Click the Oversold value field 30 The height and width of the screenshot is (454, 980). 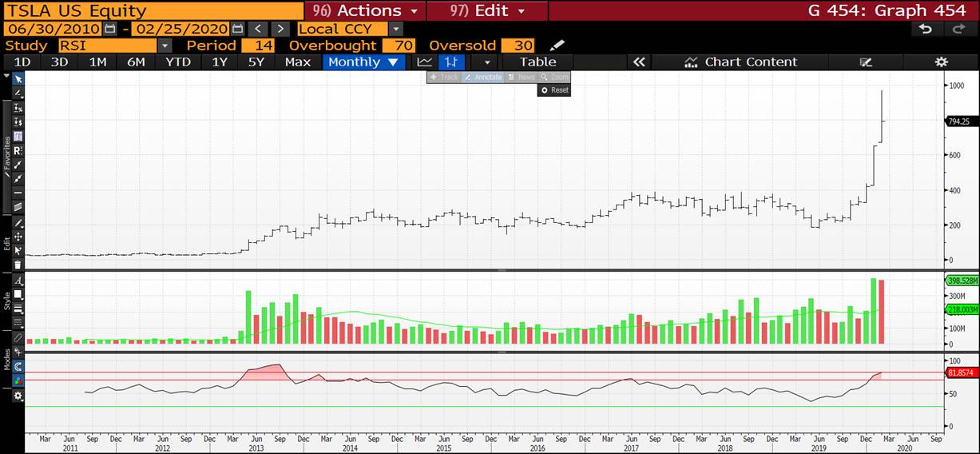[x=518, y=46]
